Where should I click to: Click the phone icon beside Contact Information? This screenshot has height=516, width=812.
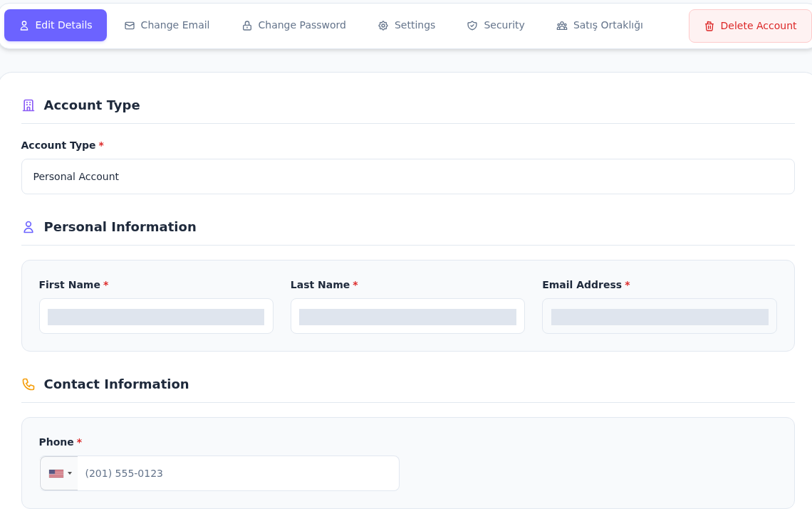pos(28,384)
